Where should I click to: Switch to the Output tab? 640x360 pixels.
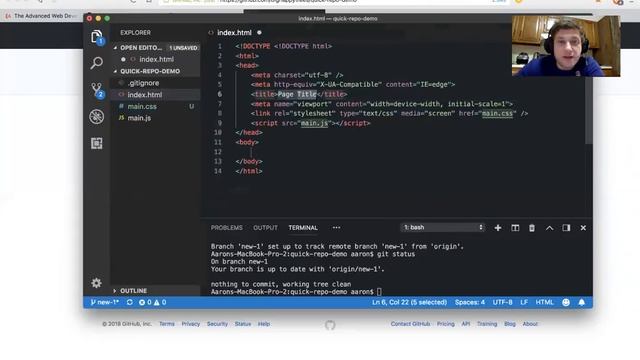pyautogui.click(x=265, y=228)
